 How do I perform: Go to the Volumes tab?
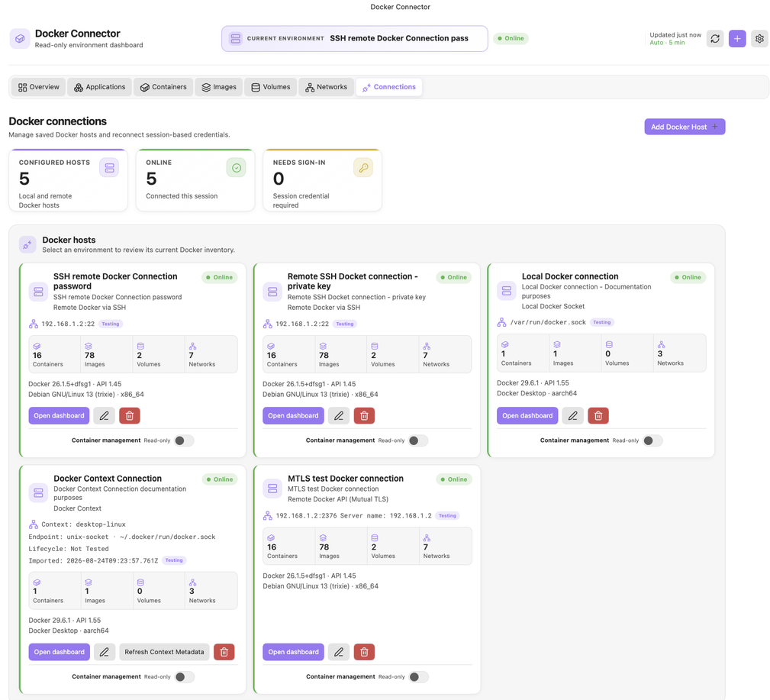pyautogui.click(x=271, y=87)
